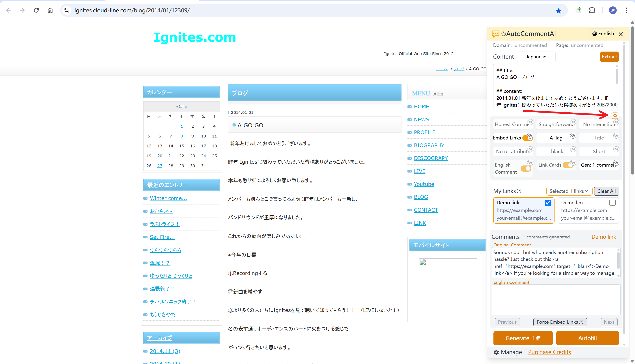The width and height of the screenshot is (635, 364).
Task: Open PROFILE in the site menu
Action: point(424,132)
